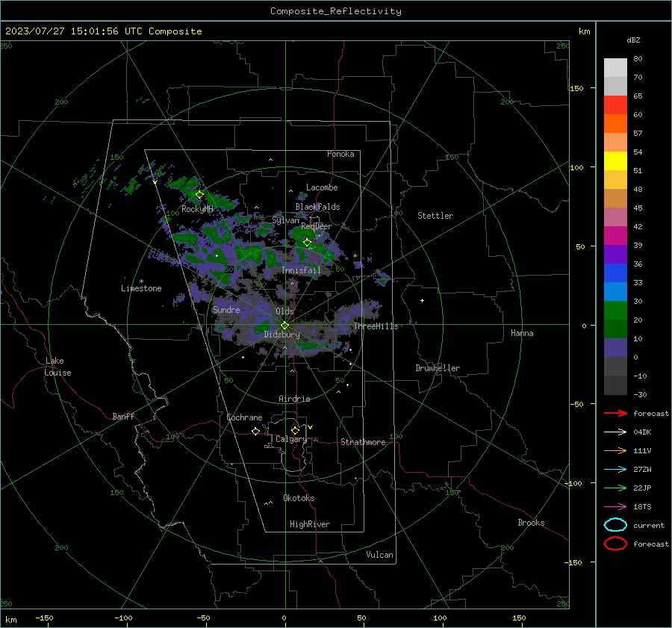Click the Calgary city label

pos(291,439)
